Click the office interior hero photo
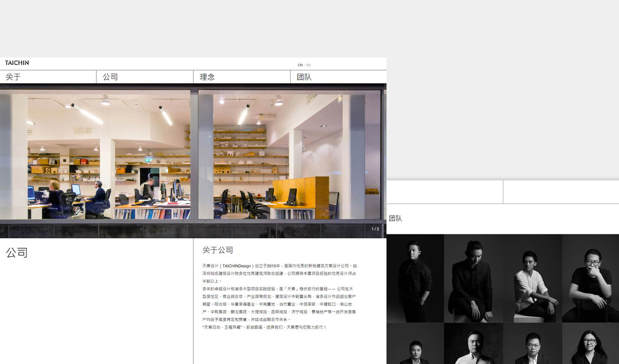This screenshot has width=619, height=364. [193, 155]
